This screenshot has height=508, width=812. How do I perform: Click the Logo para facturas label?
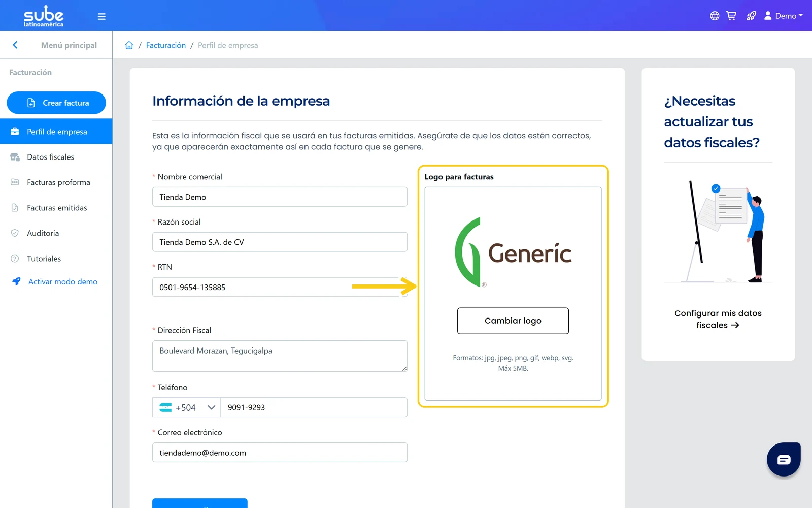pyautogui.click(x=459, y=177)
